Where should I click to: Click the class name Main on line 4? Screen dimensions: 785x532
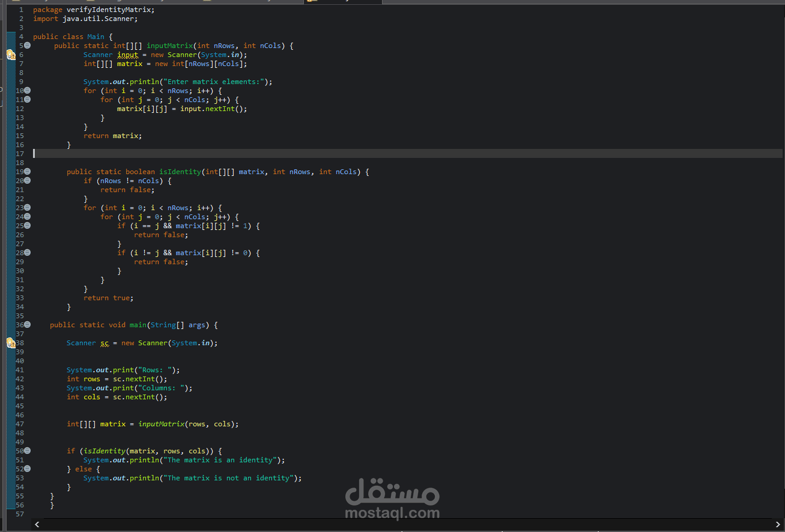coord(95,37)
